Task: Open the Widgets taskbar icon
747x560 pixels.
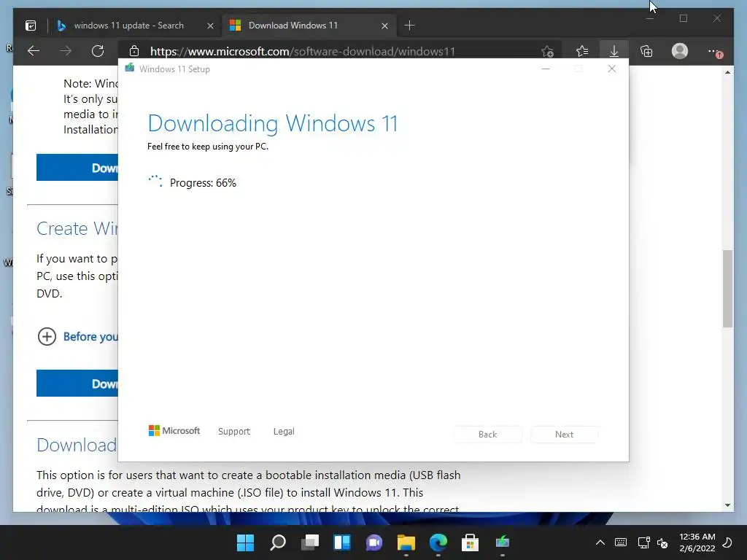Action: [342, 542]
